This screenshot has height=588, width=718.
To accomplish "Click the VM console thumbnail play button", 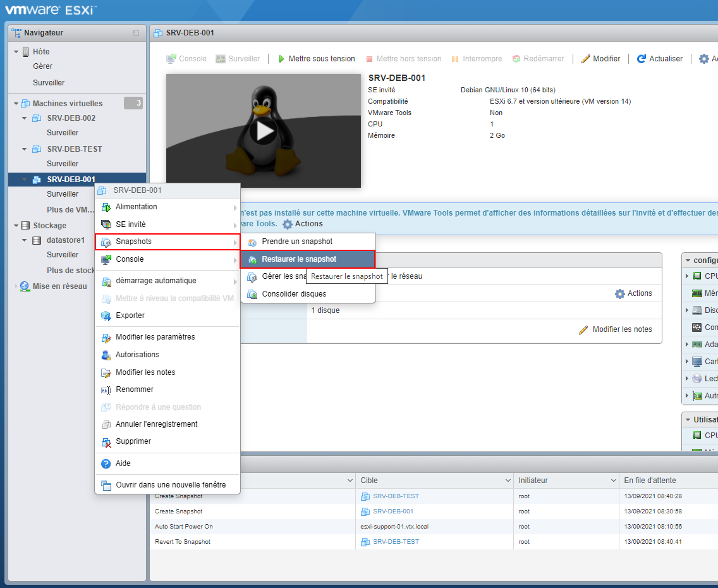I will coord(264,131).
